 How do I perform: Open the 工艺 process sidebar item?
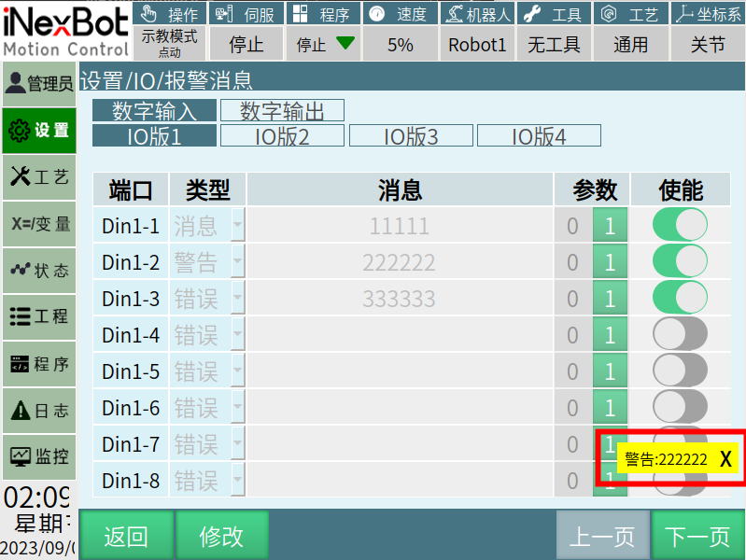coord(38,177)
